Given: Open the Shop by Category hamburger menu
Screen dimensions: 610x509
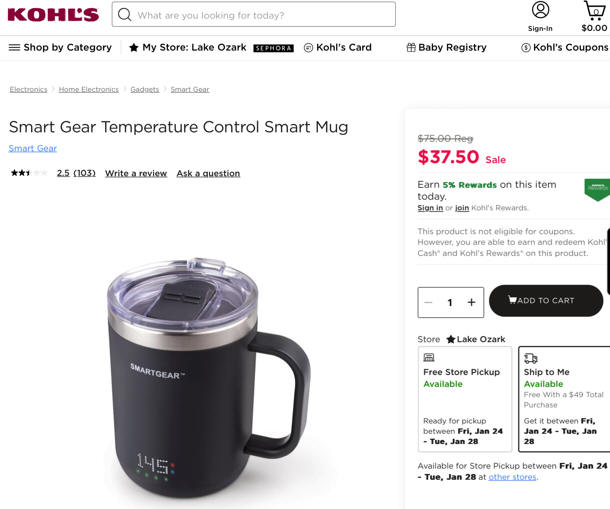Looking at the screenshot, I should [x=14, y=47].
